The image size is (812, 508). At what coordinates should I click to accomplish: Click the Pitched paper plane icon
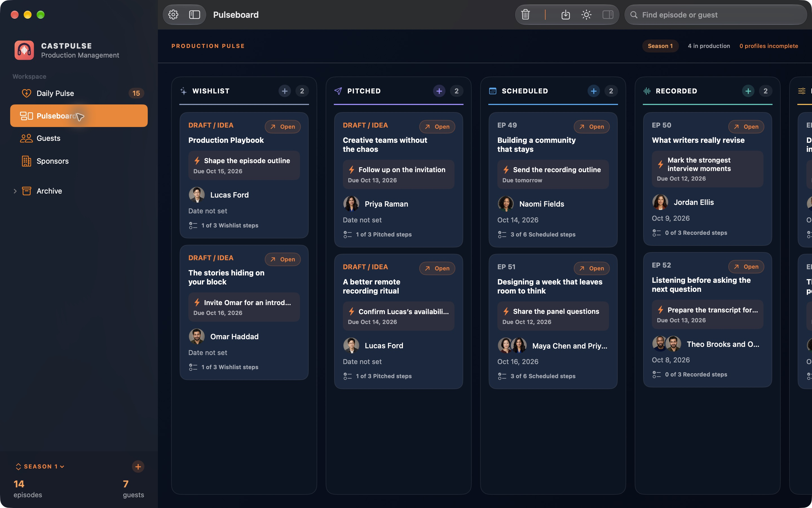pos(338,91)
